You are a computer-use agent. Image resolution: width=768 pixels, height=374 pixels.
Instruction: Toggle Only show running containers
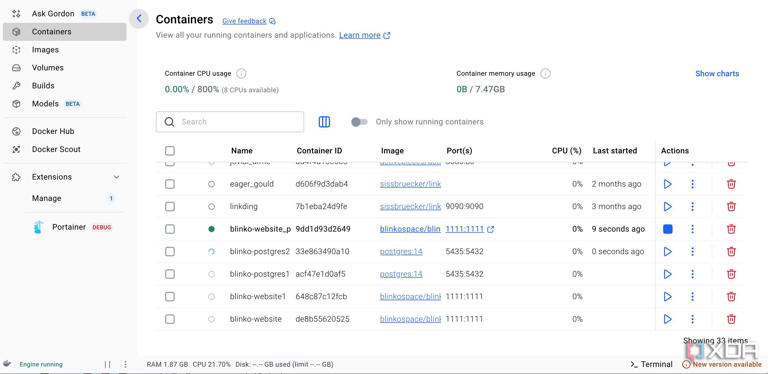(359, 122)
